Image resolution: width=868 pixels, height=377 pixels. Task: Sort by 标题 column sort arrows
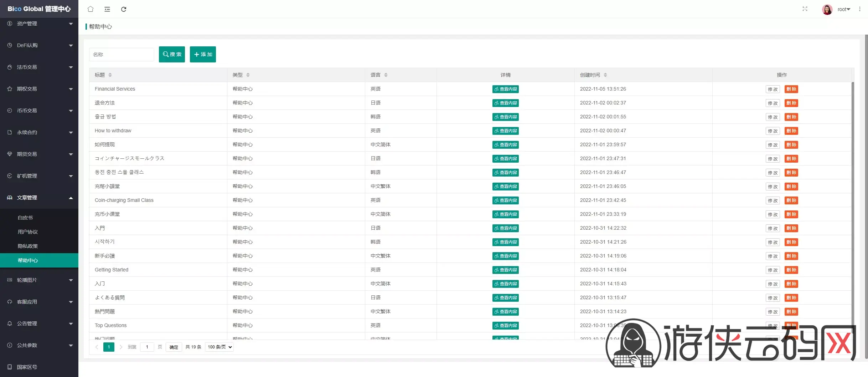coord(110,75)
